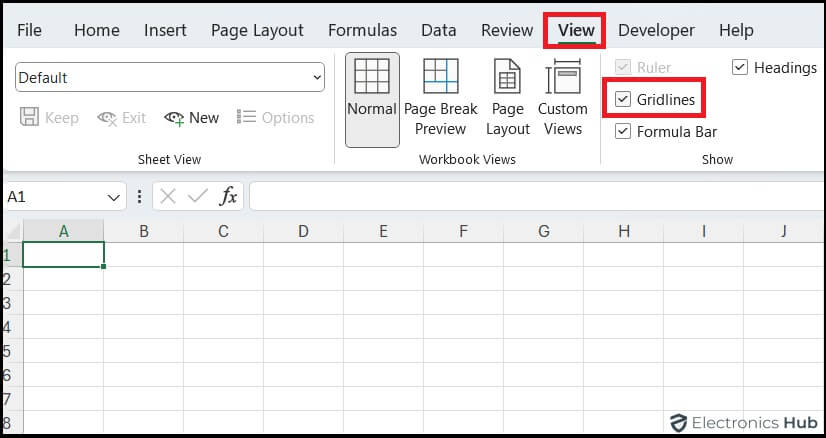Expand the Default sheet view dropdown
Screen dimensions: 826x438
[x=317, y=77]
